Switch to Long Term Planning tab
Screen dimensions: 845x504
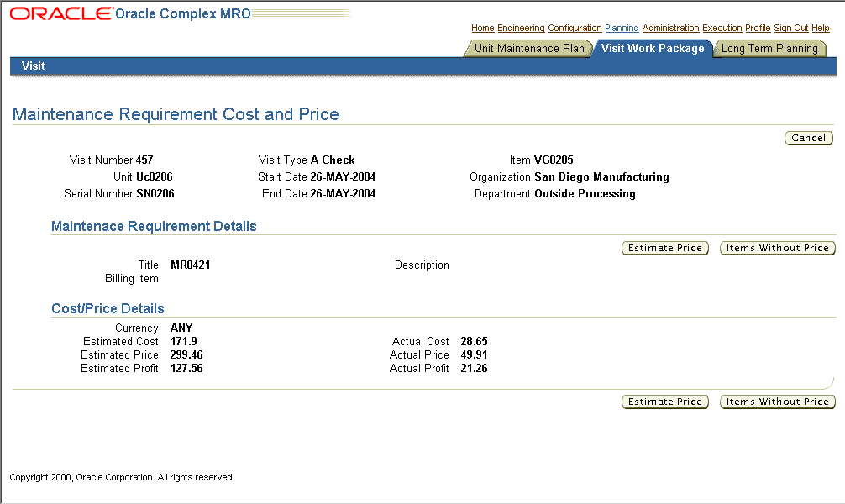point(769,49)
